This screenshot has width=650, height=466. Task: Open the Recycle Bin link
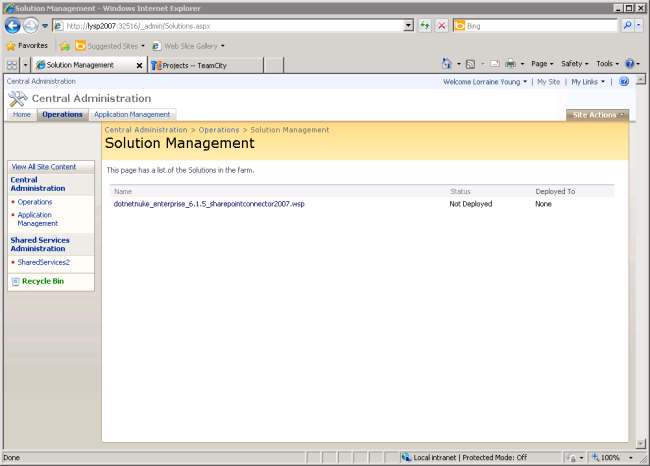tap(43, 281)
